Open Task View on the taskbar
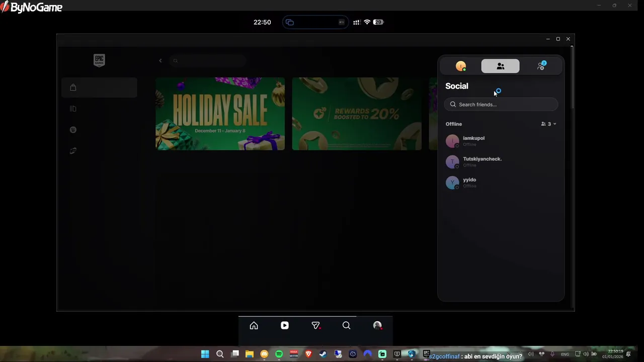644x362 pixels. [x=235, y=354]
